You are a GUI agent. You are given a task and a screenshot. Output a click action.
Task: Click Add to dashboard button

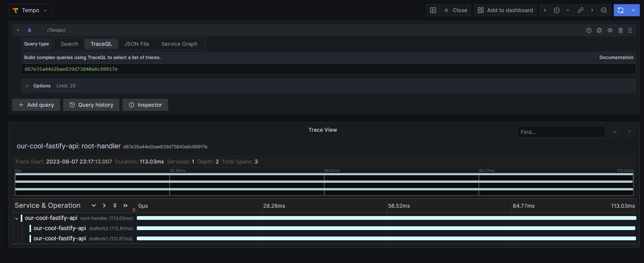505,10
